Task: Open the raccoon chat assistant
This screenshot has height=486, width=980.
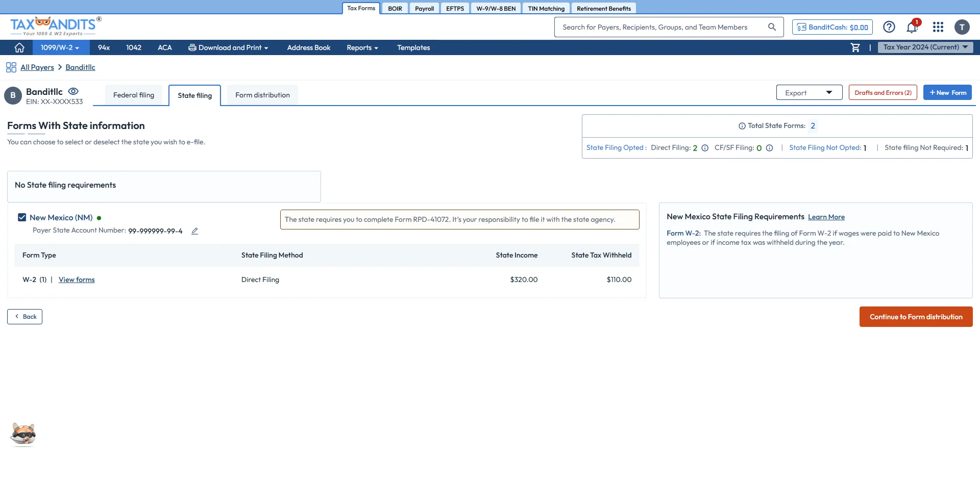Action: [x=23, y=434]
